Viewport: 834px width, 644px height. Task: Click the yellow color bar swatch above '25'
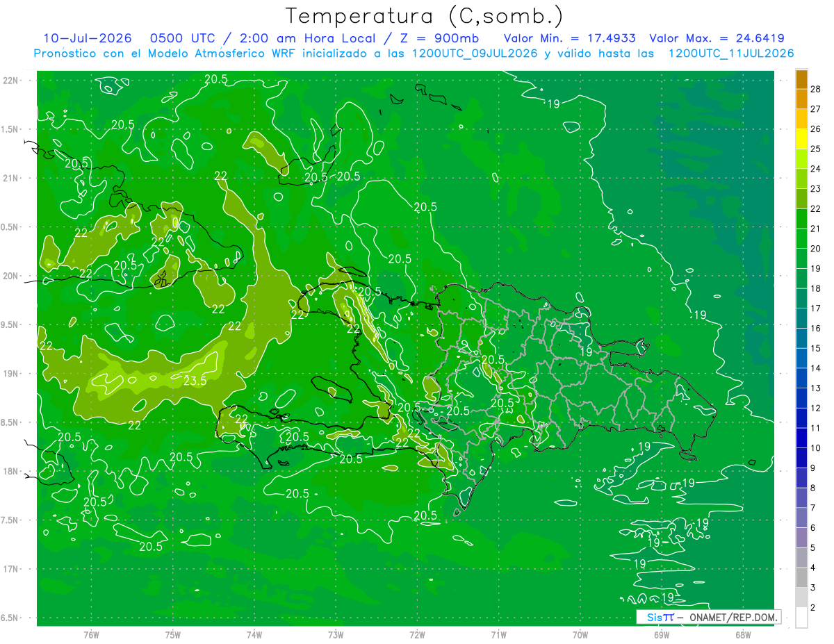coord(801,139)
